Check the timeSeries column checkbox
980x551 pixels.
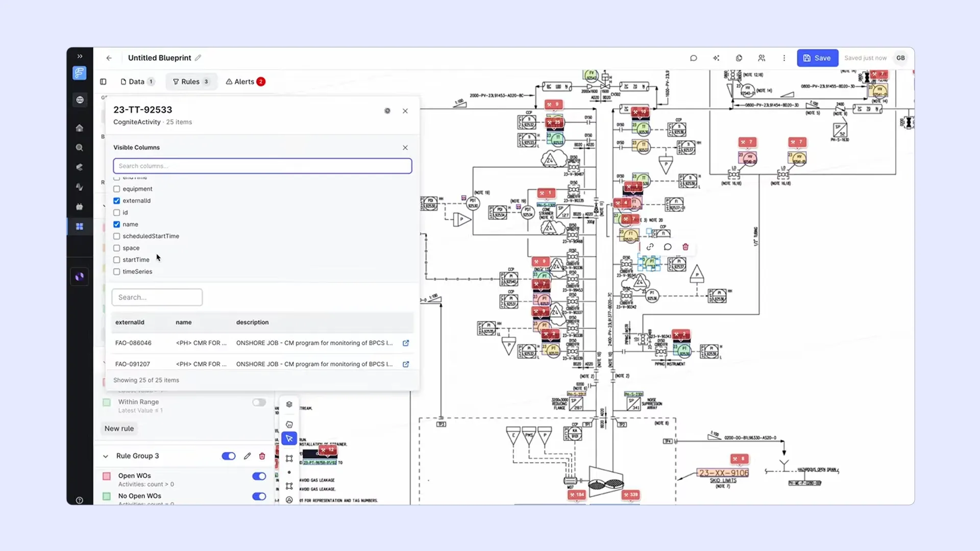tap(116, 271)
